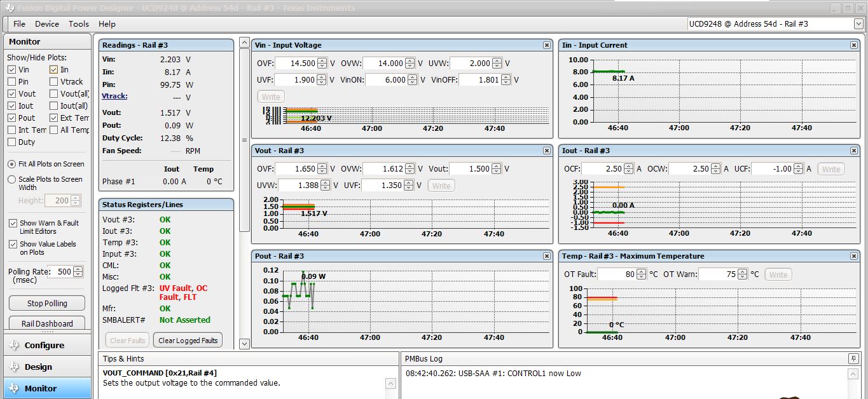Adjust the Vin UVW stepper arrows
Screen dimensions: 868x399
[x=497, y=64]
